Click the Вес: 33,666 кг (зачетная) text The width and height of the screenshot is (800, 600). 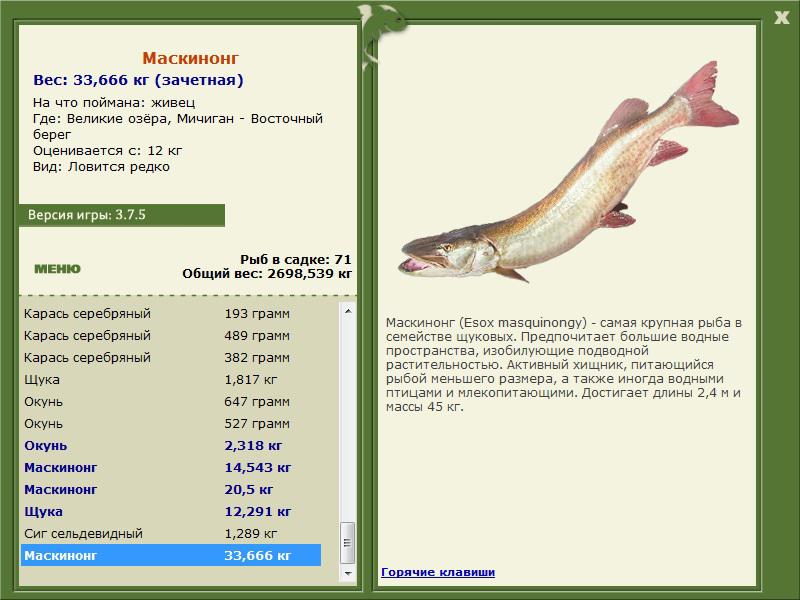click(138, 80)
